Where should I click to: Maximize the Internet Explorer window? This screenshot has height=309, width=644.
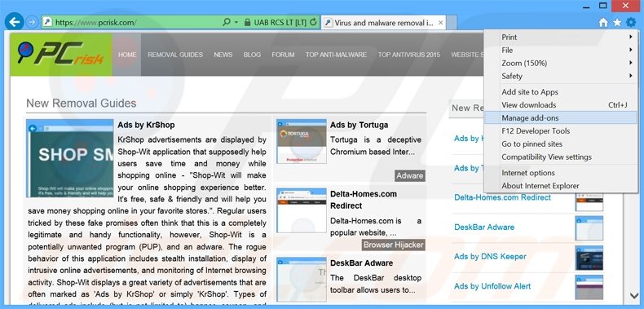pyautogui.click(x=602, y=6)
